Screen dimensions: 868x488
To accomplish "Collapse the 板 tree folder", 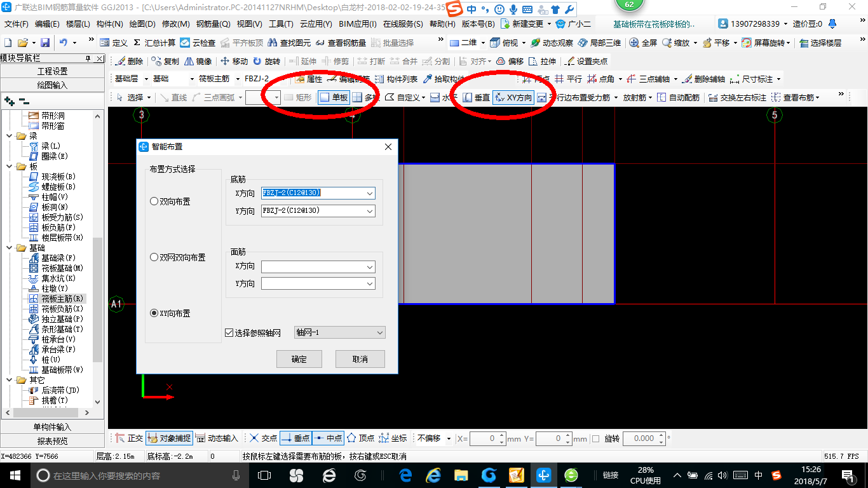I will [10, 166].
